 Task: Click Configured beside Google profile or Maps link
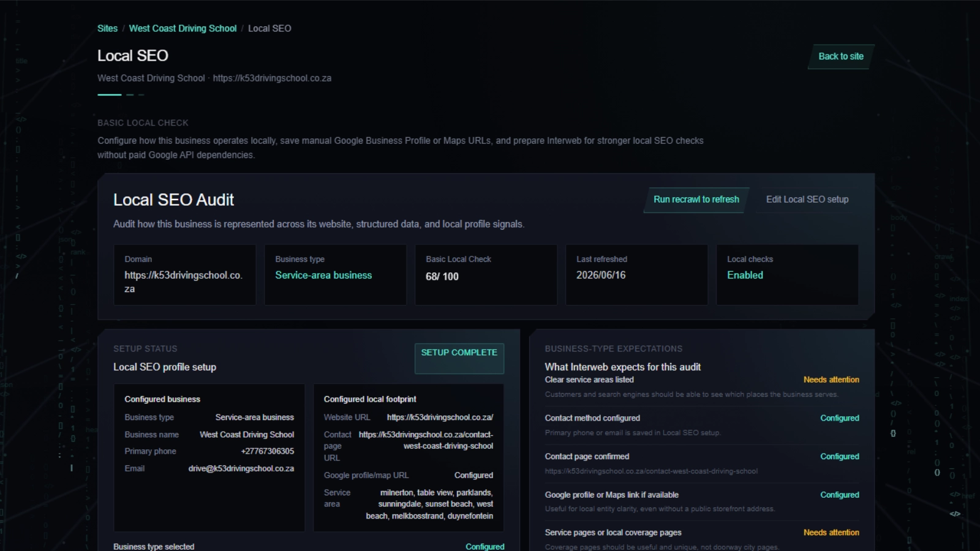840,495
